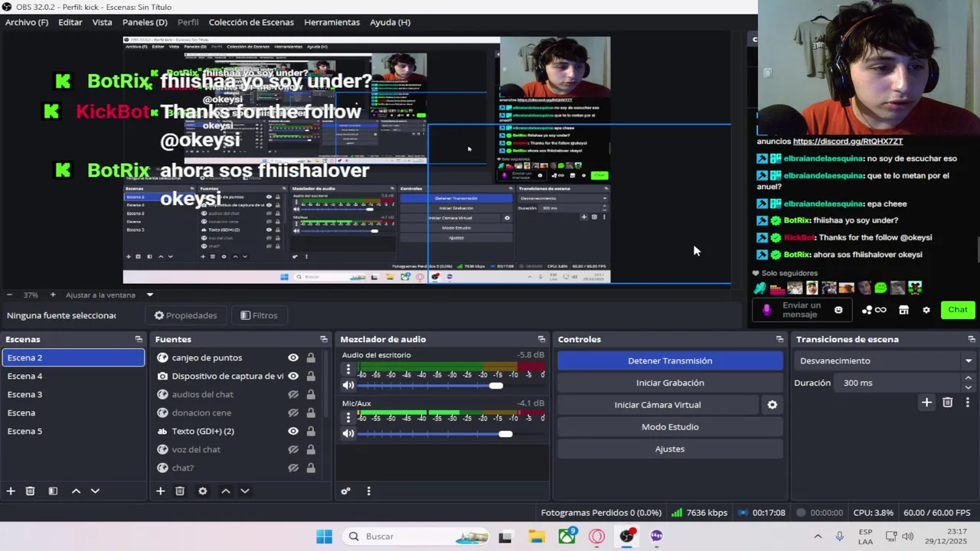This screenshot has height=551, width=980.
Task: Mute Audio del escritorio speaker icon
Action: 348,386
